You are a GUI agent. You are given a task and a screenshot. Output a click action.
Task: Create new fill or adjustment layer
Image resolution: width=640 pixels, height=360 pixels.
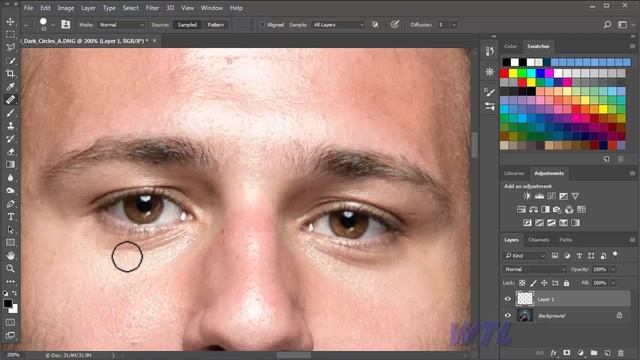[x=580, y=353]
